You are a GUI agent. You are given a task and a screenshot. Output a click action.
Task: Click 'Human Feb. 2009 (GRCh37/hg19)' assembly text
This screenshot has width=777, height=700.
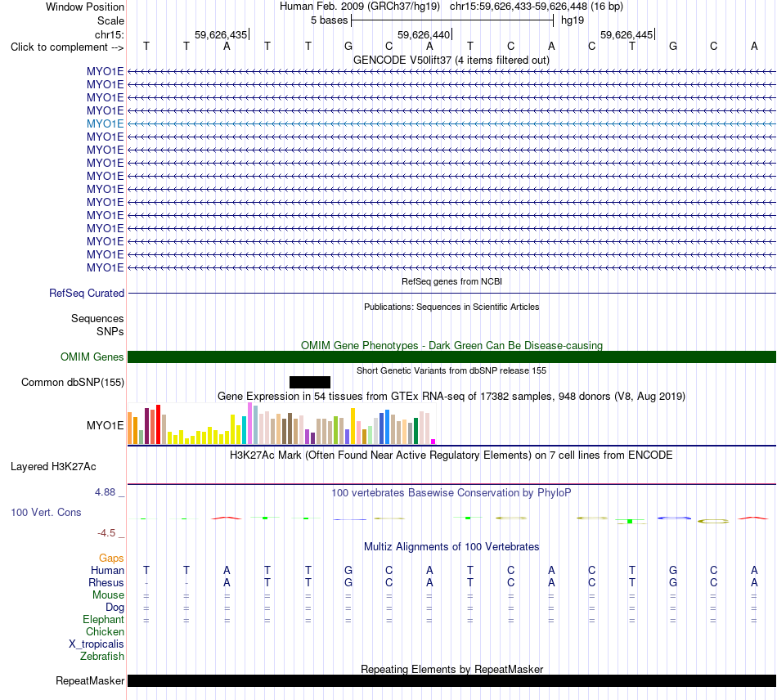point(360,7)
